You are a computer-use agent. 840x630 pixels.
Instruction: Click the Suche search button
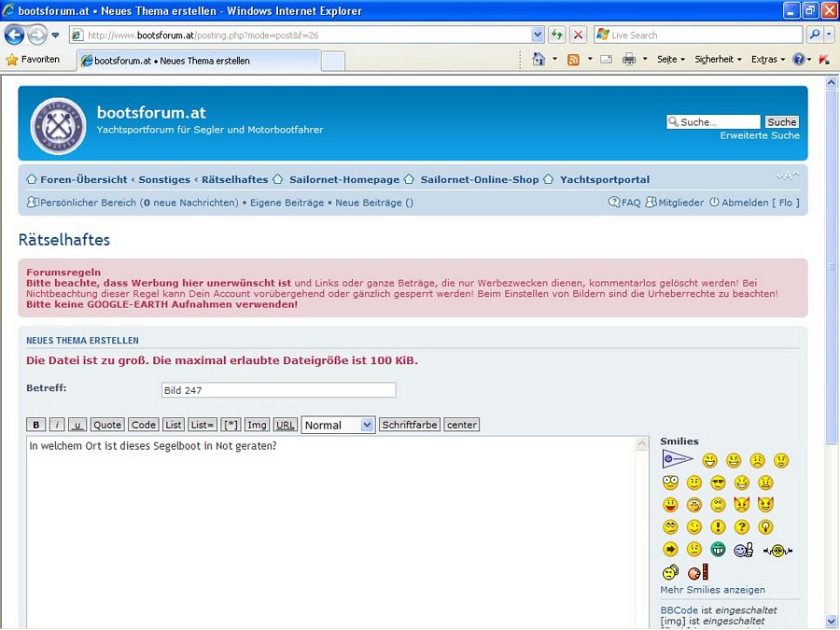point(781,122)
